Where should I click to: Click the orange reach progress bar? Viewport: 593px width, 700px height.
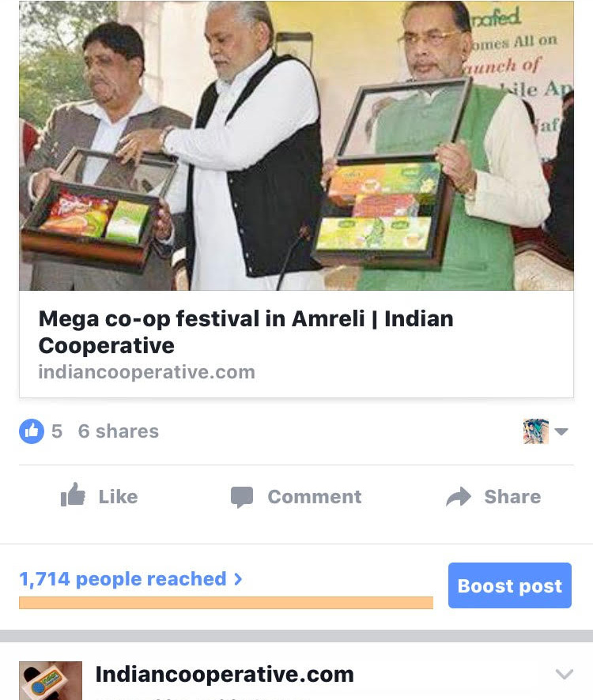[225, 603]
